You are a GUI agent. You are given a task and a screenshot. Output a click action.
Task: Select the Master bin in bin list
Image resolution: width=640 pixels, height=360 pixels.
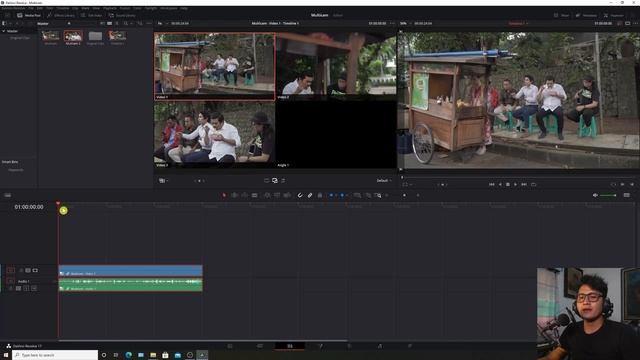[x=12, y=31]
